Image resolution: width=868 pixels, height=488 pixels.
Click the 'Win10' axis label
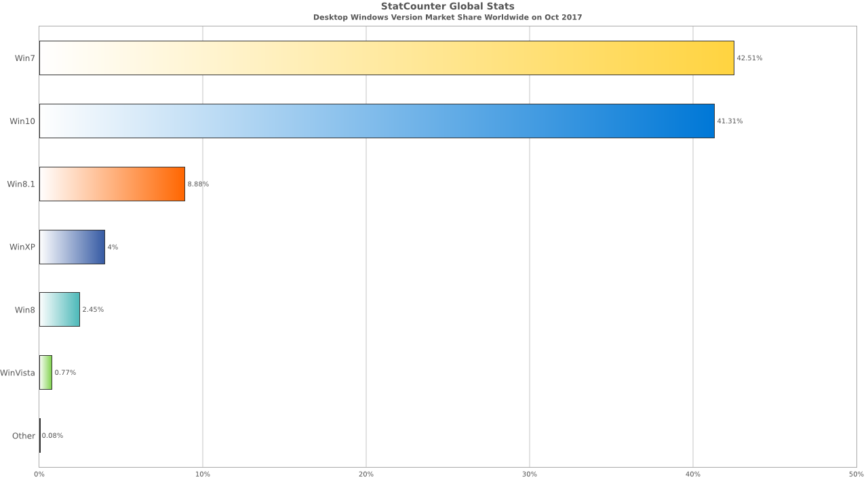(22, 121)
